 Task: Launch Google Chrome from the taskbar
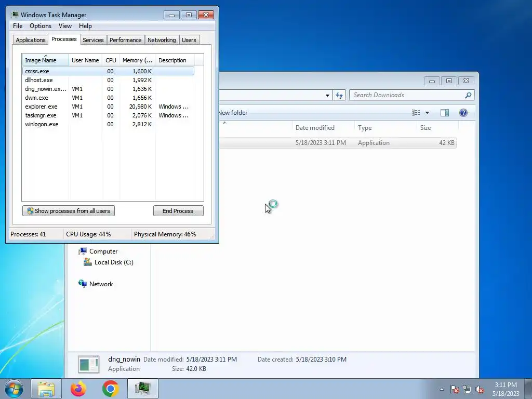(110, 389)
